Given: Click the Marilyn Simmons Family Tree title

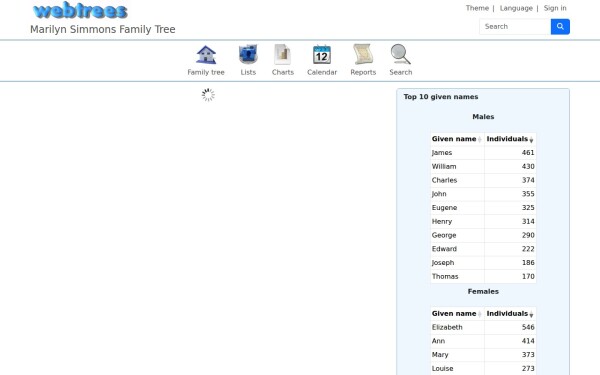Looking at the screenshot, I should (103, 29).
